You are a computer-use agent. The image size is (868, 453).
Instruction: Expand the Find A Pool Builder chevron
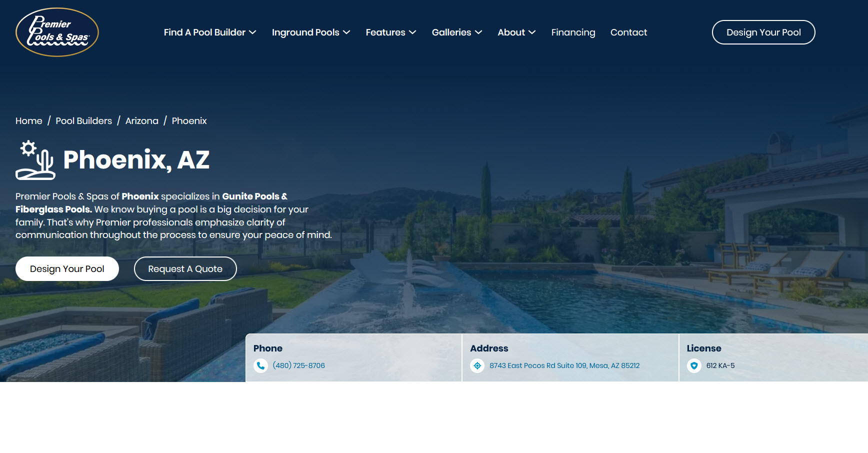click(252, 32)
